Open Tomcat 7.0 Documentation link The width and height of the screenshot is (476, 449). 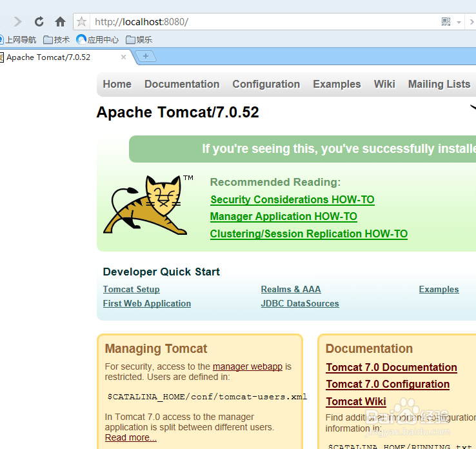click(x=392, y=367)
